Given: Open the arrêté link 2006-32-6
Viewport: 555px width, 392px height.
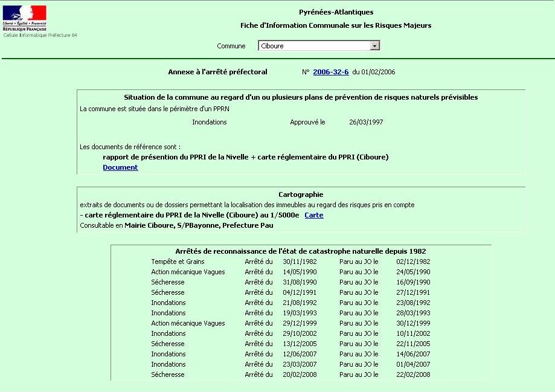Looking at the screenshot, I should [x=330, y=72].
